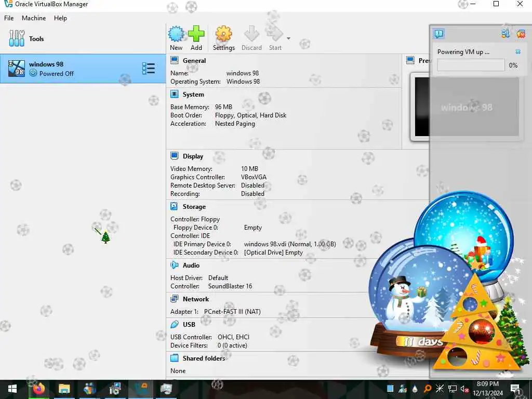Viewport: 532px width, 399px height.
Task: Open the Machine menu
Action: coord(34,18)
